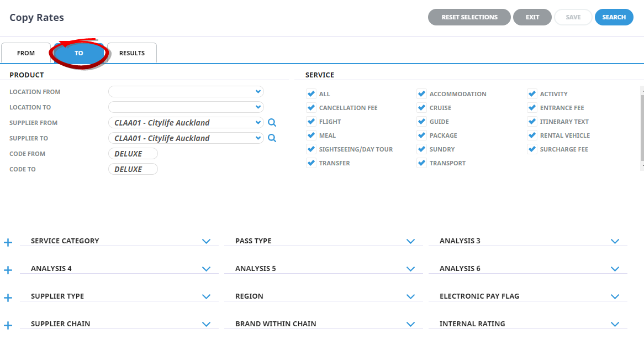
Task: Disable the Rental Vehicle checkbox
Action: tap(532, 135)
